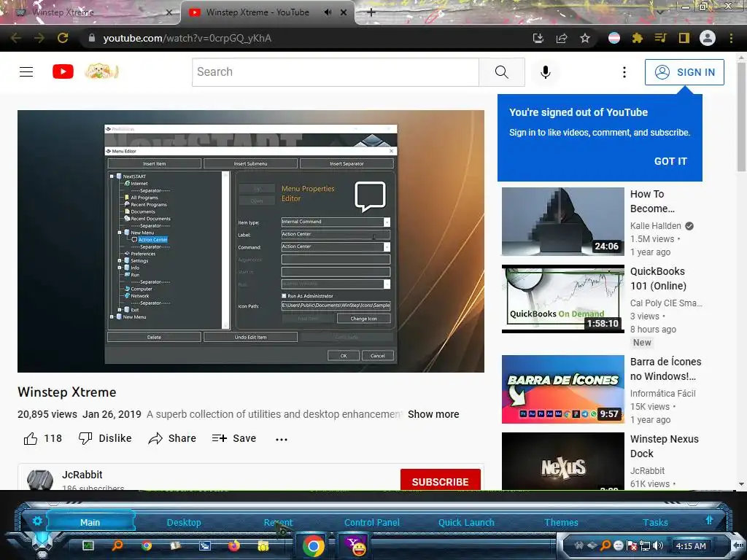Image resolution: width=747 pixels, height=560 pixels.
Task: Expand description with Show more
Action: coord(433,414)
